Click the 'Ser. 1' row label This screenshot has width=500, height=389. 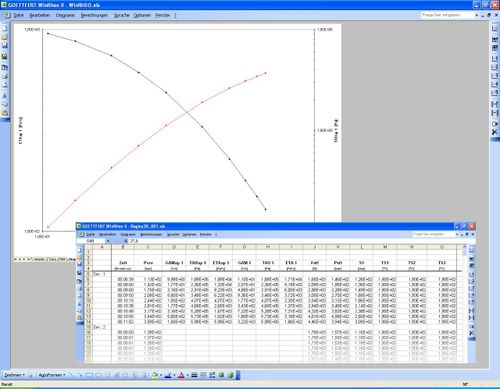(x=99, y=274)
